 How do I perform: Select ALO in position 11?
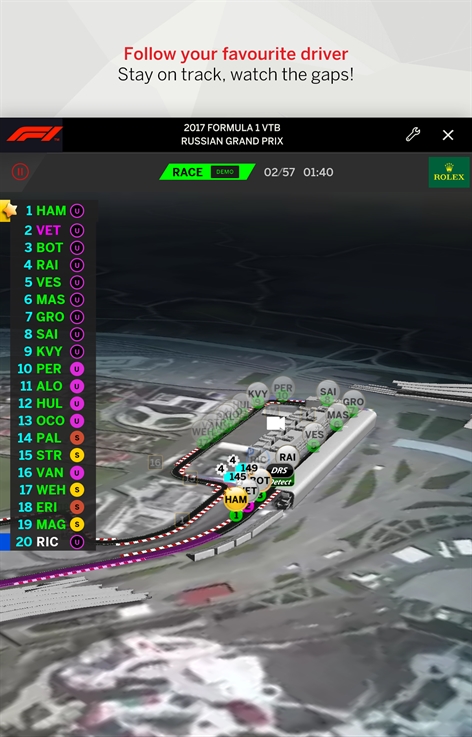coord(49,386)
